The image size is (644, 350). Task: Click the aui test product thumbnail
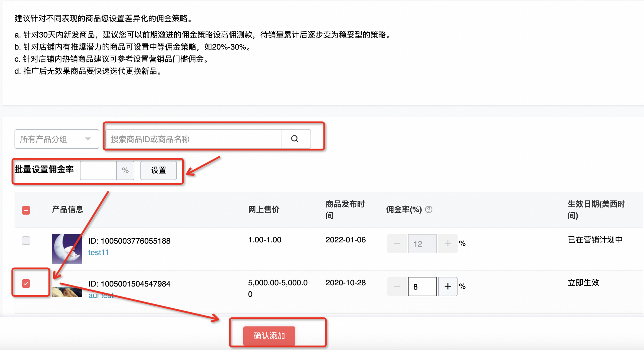[67, 292]
